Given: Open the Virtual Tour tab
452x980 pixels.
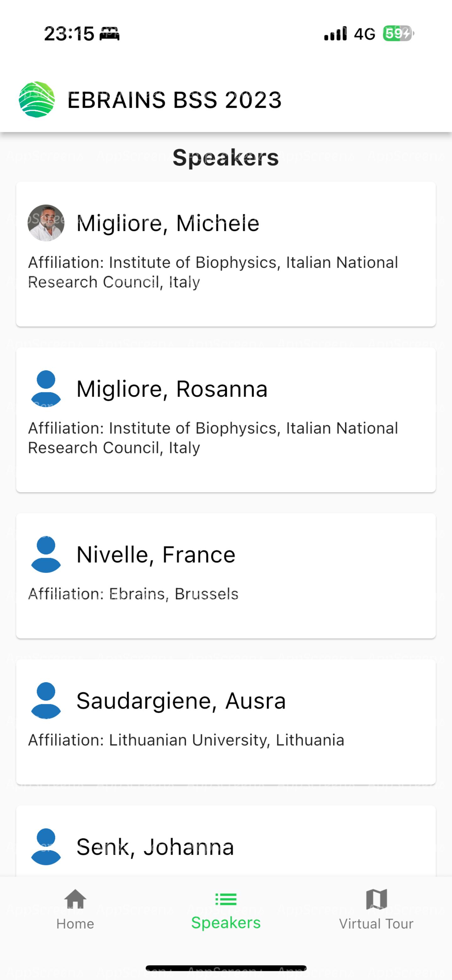Looking at the screenshot, I should coord(376,910).
